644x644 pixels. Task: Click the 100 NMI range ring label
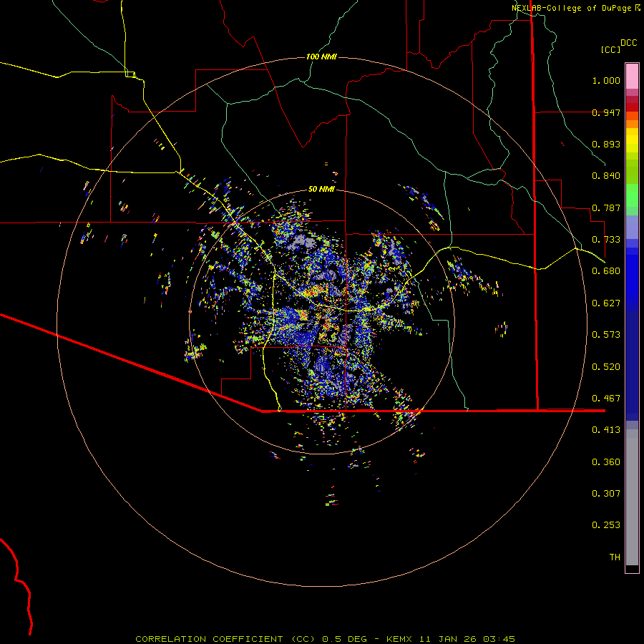[321, 57]
